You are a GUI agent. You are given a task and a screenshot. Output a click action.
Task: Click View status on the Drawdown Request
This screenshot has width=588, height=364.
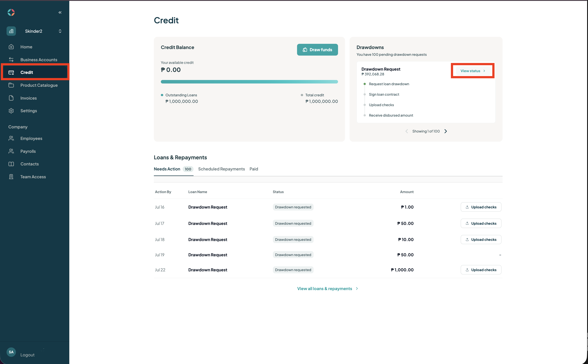tap(472, 71)
